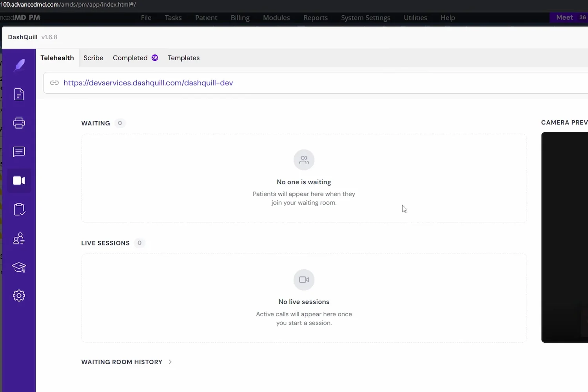Viewport: 588px width, 392px height.
Task: Open the Modules menu
Action: point(276,18)
